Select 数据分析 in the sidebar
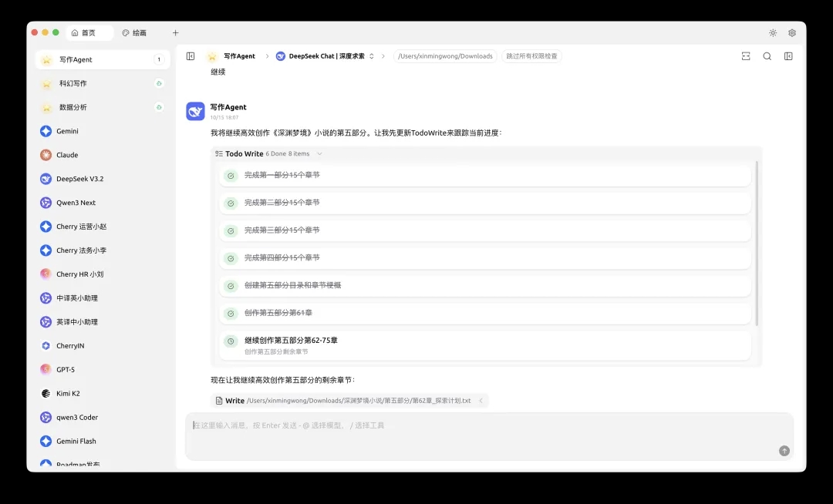Screen dimensions: 833x504 click(103, 107)
